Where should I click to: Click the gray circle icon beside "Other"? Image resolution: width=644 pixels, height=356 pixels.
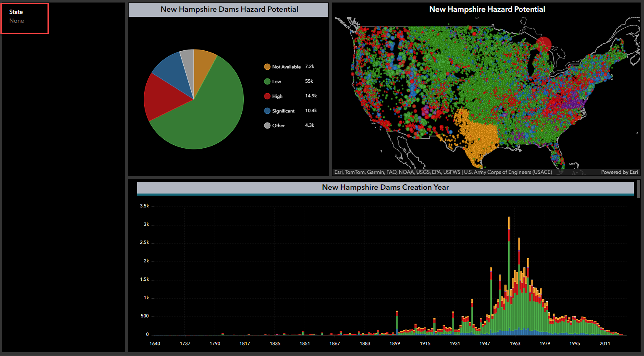coord(267,125)
